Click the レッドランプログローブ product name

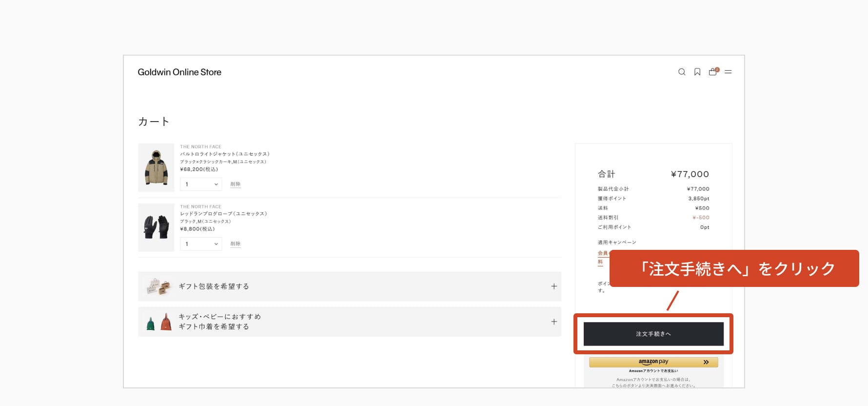coord(223,214)
